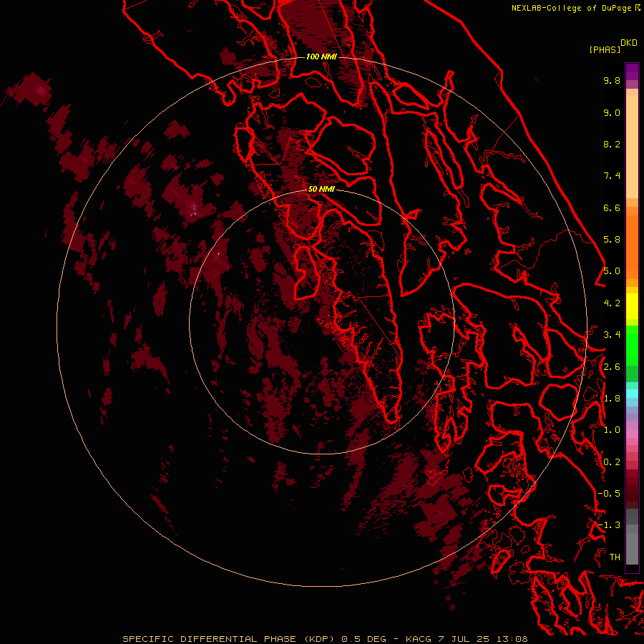Pick the bright yellow segment of the color bar
The width and height of the screenshot is (644, 644).
pyautogui.click(x=632, y=306)
